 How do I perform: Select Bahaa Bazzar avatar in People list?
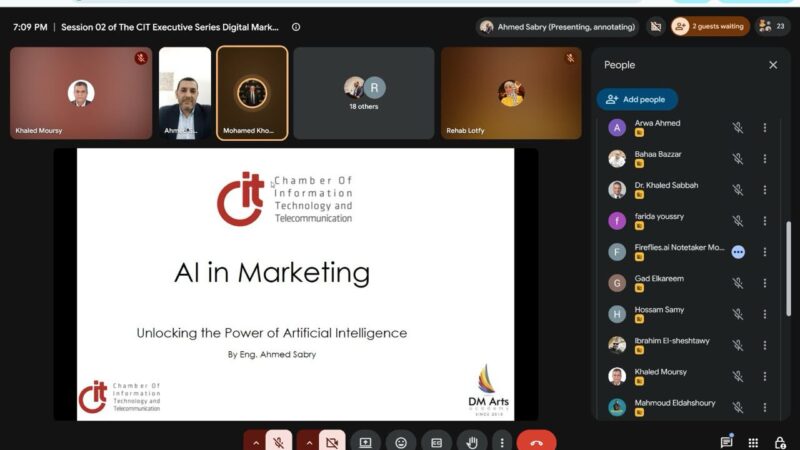(617, 159)
